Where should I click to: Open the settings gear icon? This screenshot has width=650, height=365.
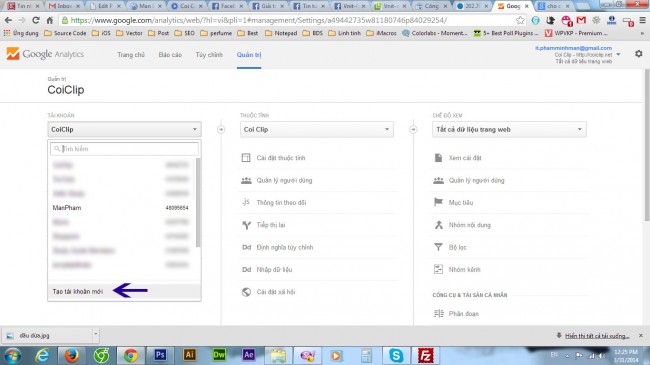(x=638, y=54)
